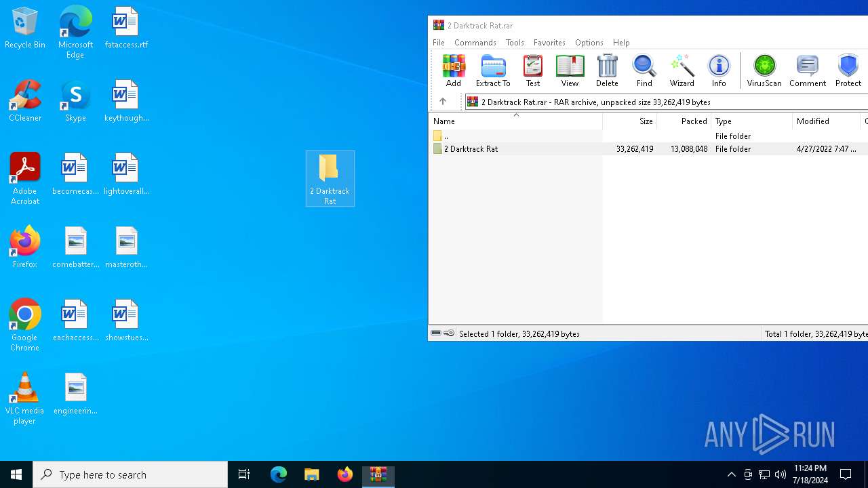Click the key password icon in status bar
This screenshot has width=868, height=488.
[x=449, y=333]
